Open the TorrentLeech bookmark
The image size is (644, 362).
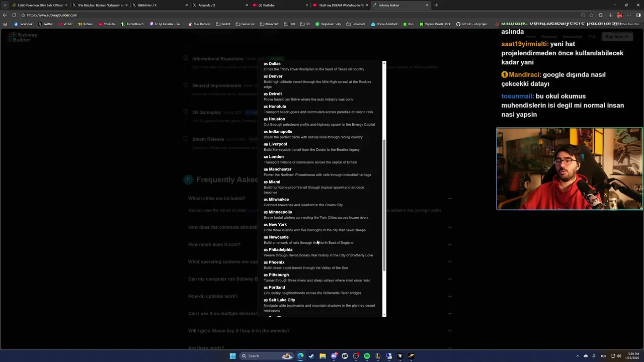(x=132, y=24)
